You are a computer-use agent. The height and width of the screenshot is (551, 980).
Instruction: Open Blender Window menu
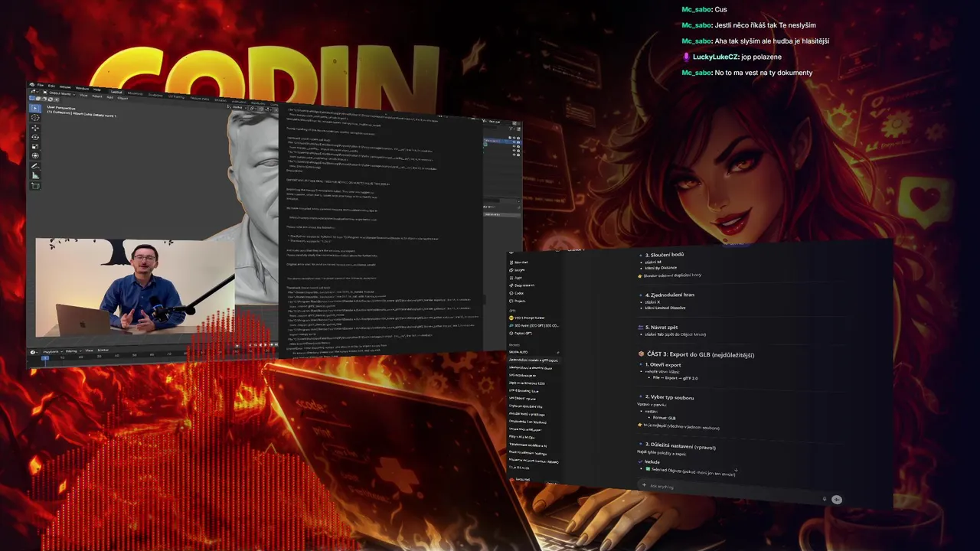[x=82, y=89]
